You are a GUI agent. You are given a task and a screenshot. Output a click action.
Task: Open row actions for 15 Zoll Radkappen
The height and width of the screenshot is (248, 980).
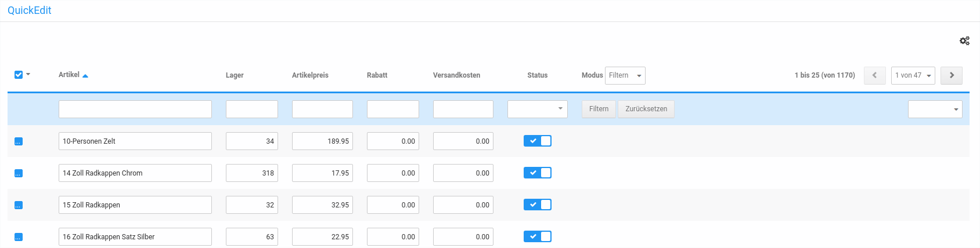pyautogui.click(x=19, y=205)
